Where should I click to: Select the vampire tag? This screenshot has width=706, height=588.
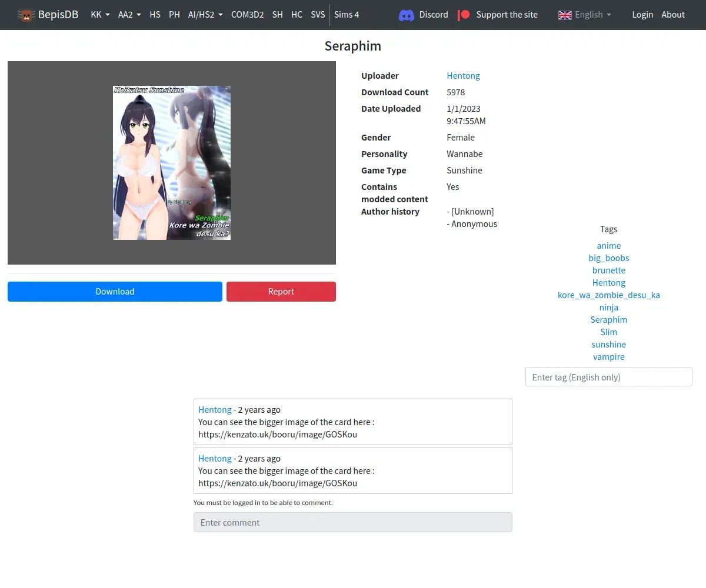(609, 357)
